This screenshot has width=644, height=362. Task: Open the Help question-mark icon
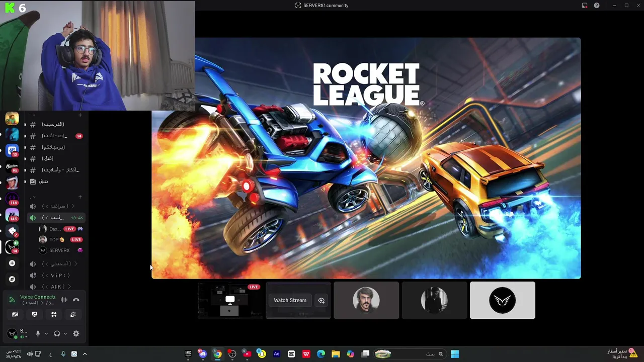pyautogui.click(x=597, y=6)
